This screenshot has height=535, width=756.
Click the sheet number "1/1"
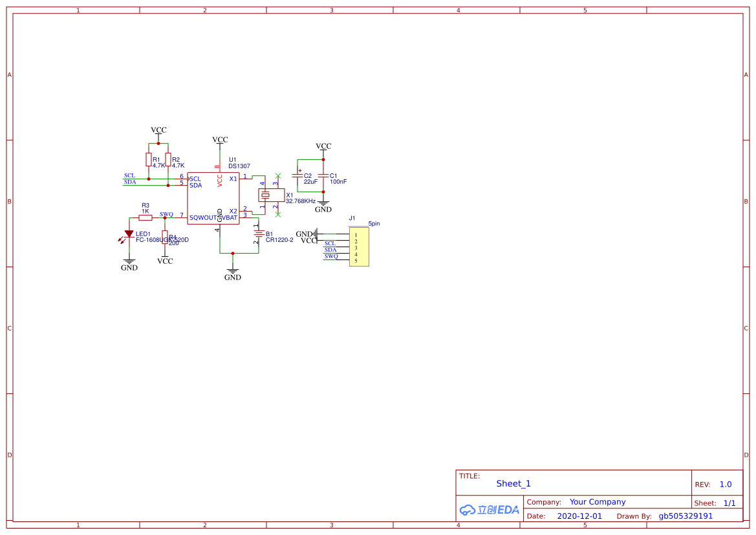729,503
